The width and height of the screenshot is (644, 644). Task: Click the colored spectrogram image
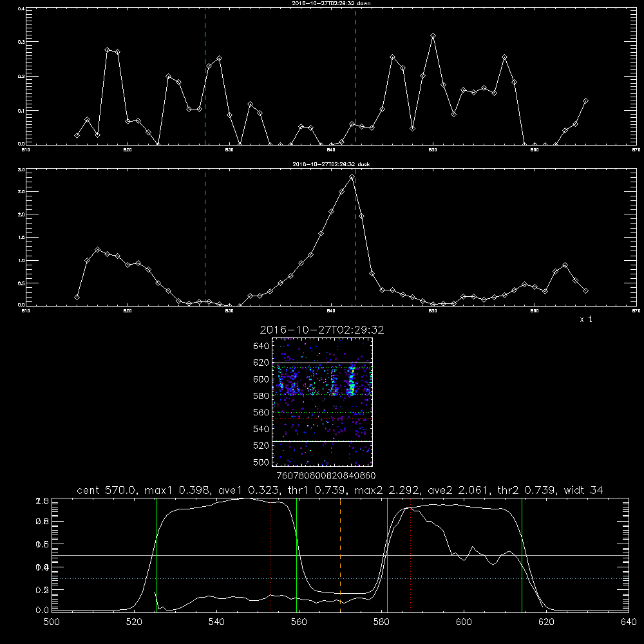point(322,402)
